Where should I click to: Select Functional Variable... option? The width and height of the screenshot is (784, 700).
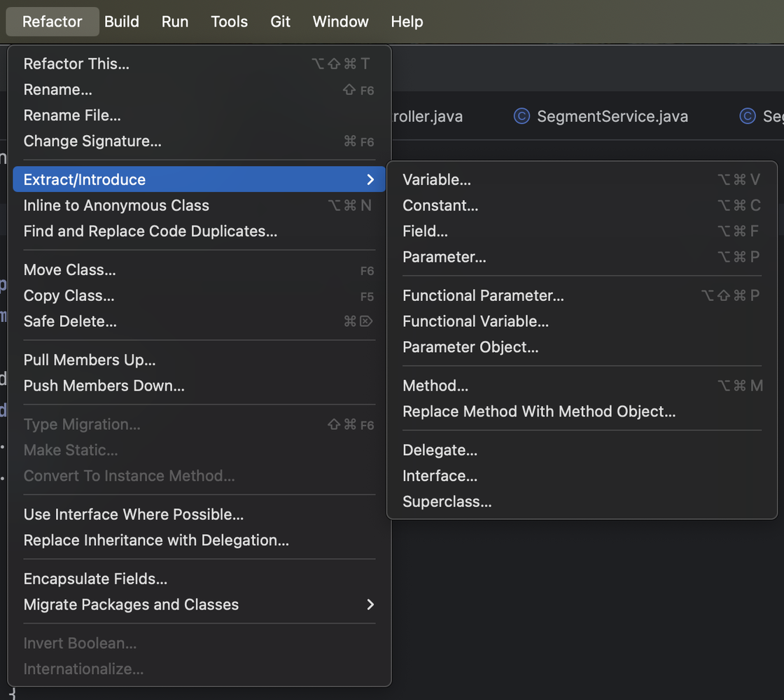click(x=582, y=321)
